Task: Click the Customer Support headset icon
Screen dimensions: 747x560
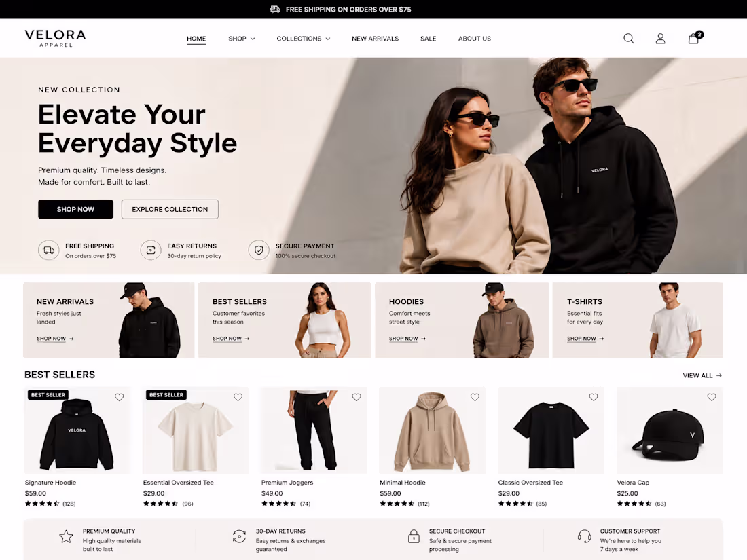Action: tap(584, 537)
